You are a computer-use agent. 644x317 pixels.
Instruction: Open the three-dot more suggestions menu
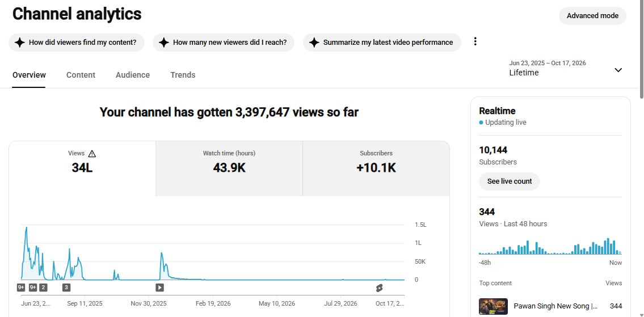475,41
